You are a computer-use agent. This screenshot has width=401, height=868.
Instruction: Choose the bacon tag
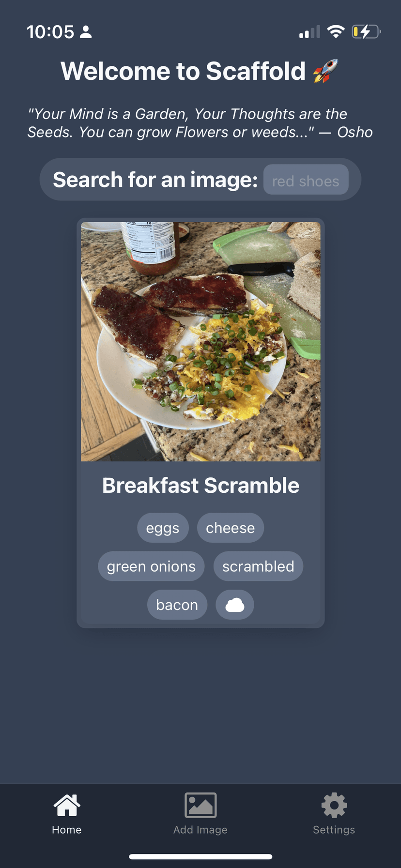click(177, 605)
